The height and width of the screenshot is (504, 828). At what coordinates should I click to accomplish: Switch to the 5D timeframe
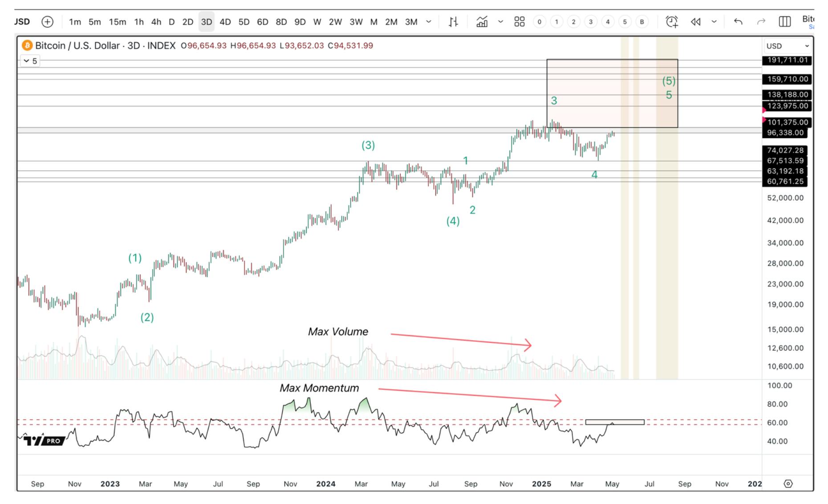click(x=244, y=22)
